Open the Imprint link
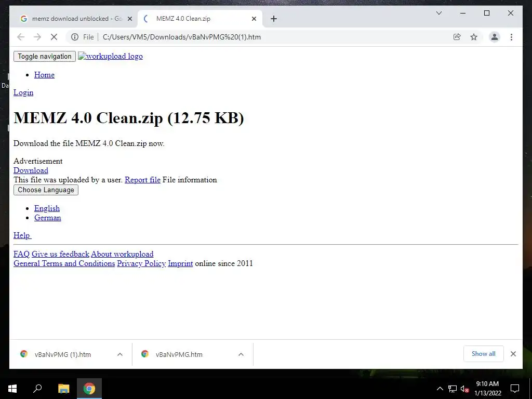532x399 pixels. coord(180,263)
